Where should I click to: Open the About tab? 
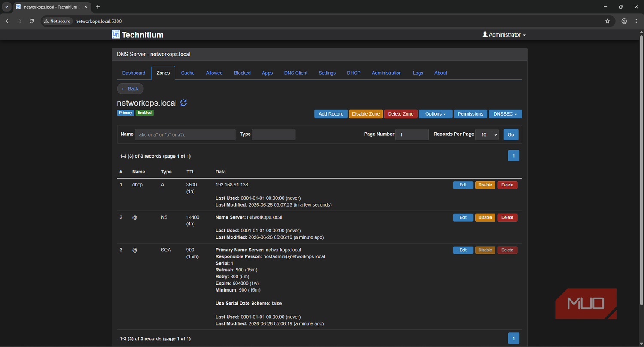[x=440, y=73]
